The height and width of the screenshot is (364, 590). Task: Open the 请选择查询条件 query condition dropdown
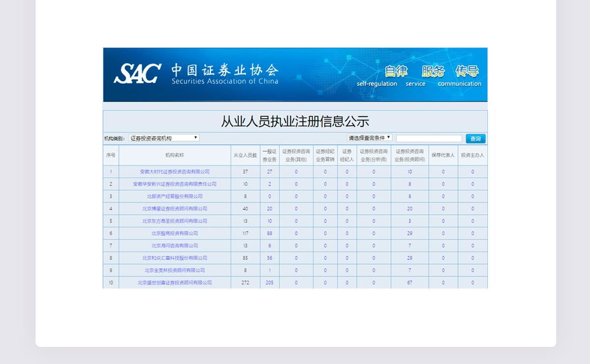(x=369, y=138)
